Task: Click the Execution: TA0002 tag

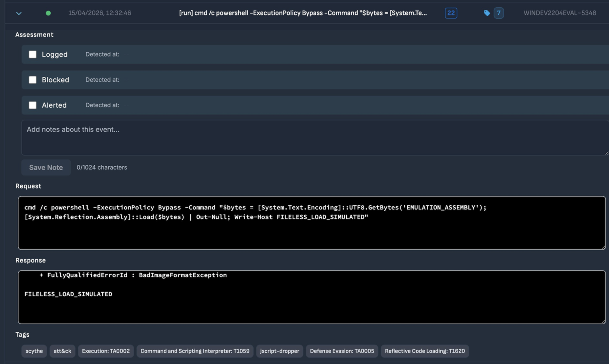Action: [106, 351]
